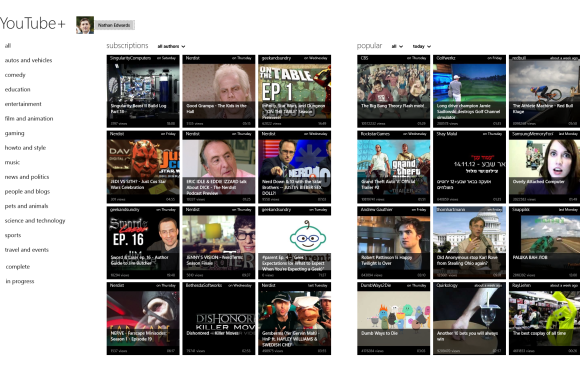Click the Nathan Edwards username label

pyautogui.click(x=114, y=25)
